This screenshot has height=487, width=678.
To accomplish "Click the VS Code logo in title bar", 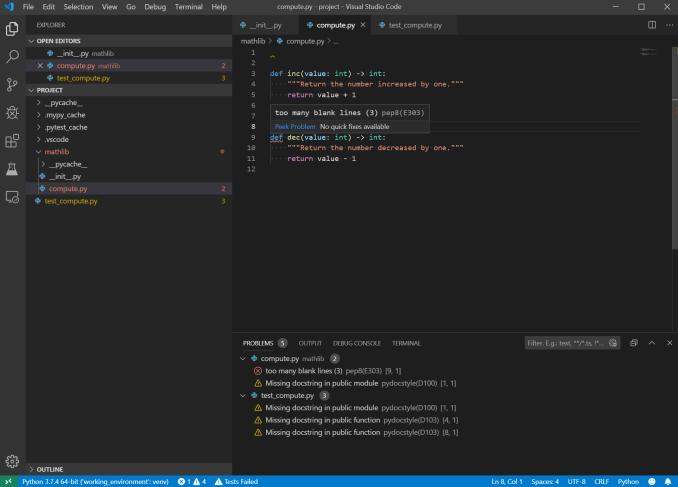I will point(9,6).
